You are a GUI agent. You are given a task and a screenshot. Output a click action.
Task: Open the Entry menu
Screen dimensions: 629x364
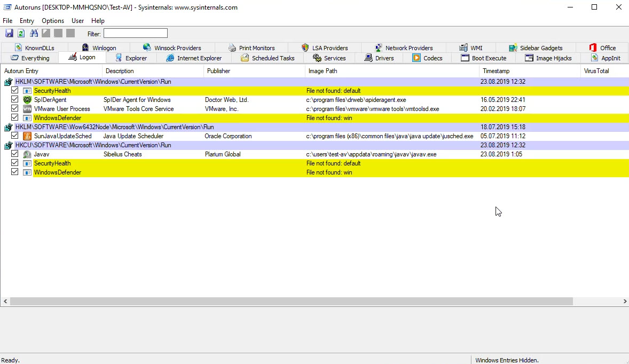27,21
